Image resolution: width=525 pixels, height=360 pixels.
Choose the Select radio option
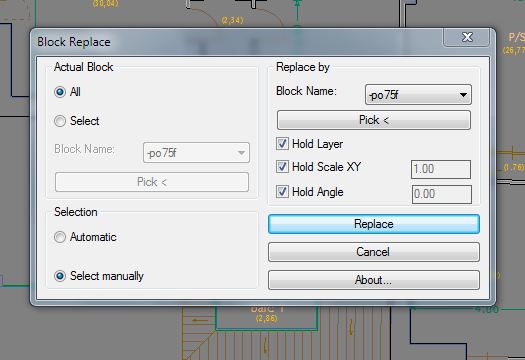tap(60, 121)
